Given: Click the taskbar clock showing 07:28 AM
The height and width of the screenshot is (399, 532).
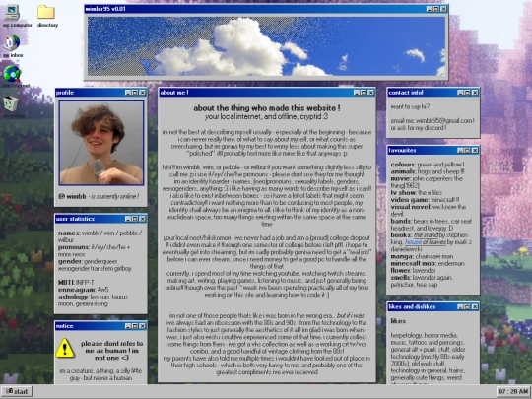Looking at the screenshot, I should 513,391.
